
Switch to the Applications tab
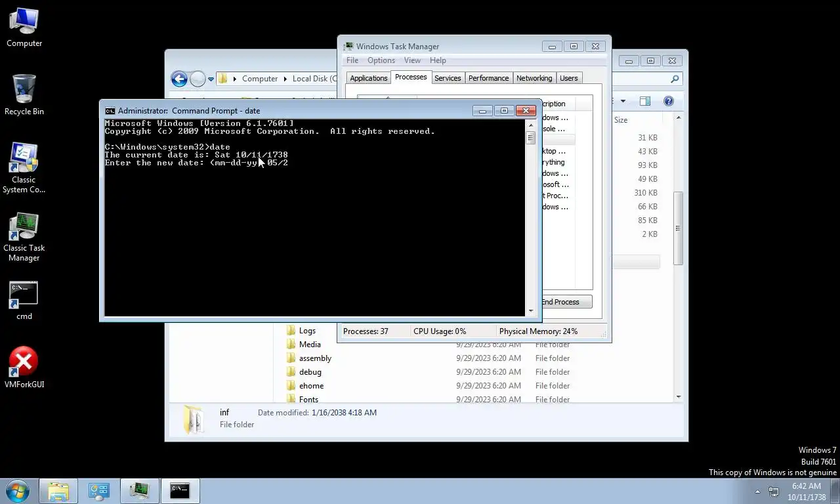[x=369, y=78]
